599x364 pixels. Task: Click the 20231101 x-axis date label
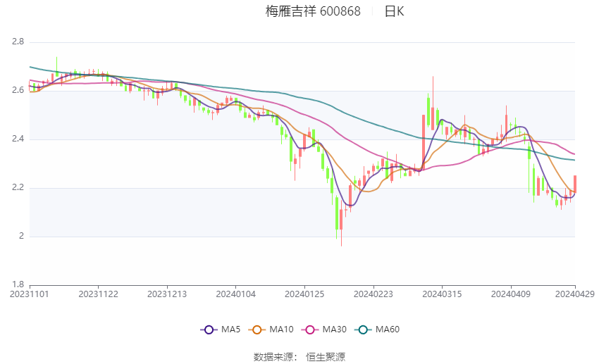pos(30,294)
